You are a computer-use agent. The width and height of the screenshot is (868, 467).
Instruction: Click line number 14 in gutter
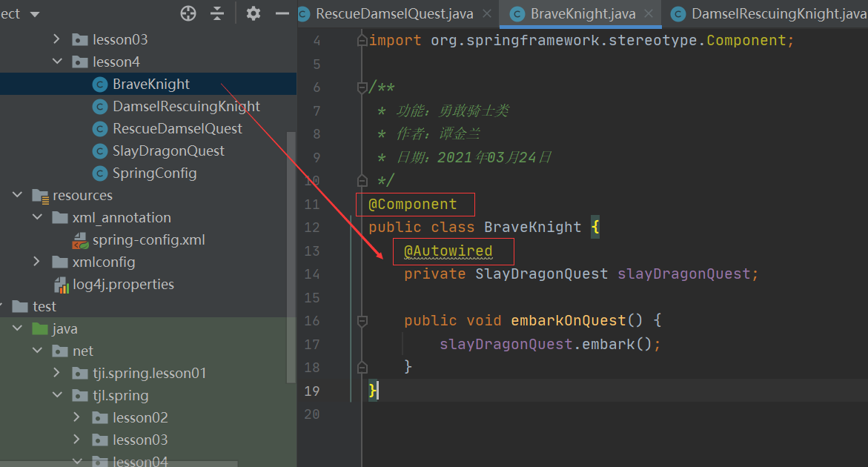point(311,274)
